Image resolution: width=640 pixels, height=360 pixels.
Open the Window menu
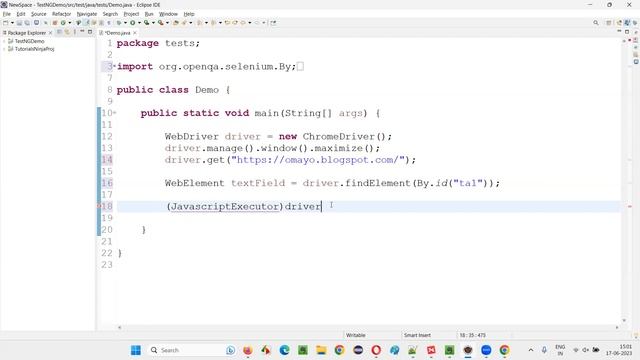point(168,14)
